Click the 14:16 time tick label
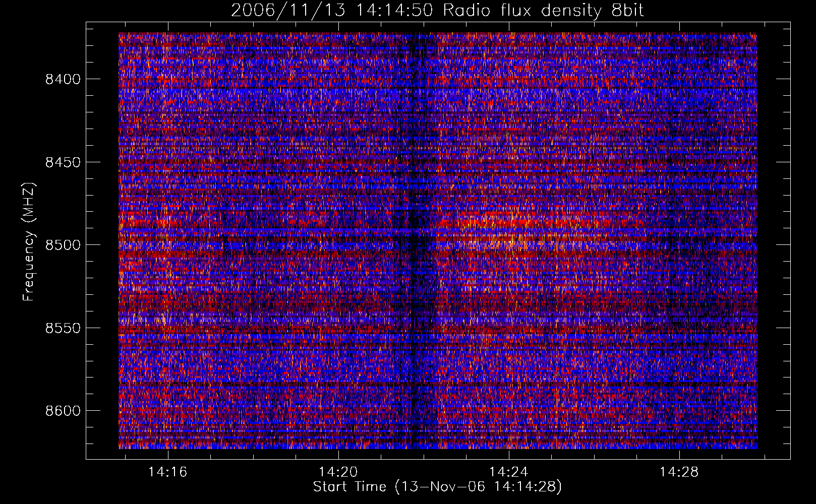This screenshot has width=816, height=504. [x=167, y=472]
